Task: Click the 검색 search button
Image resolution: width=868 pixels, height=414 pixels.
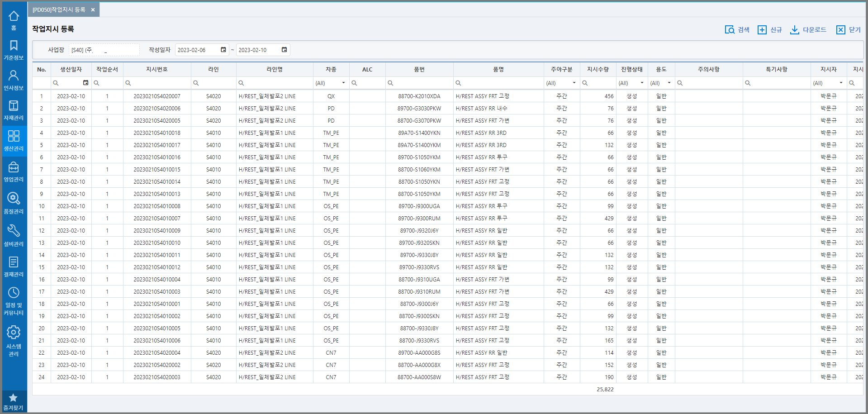Action: 737,30
